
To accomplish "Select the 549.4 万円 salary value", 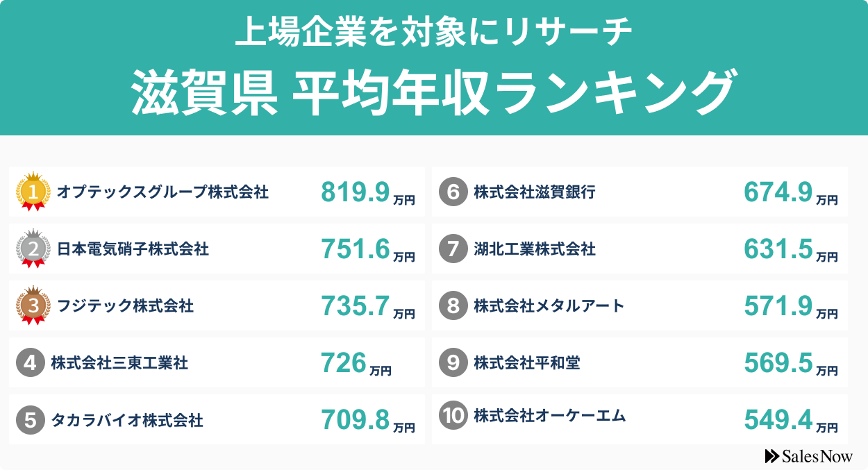I will (790, 420).
